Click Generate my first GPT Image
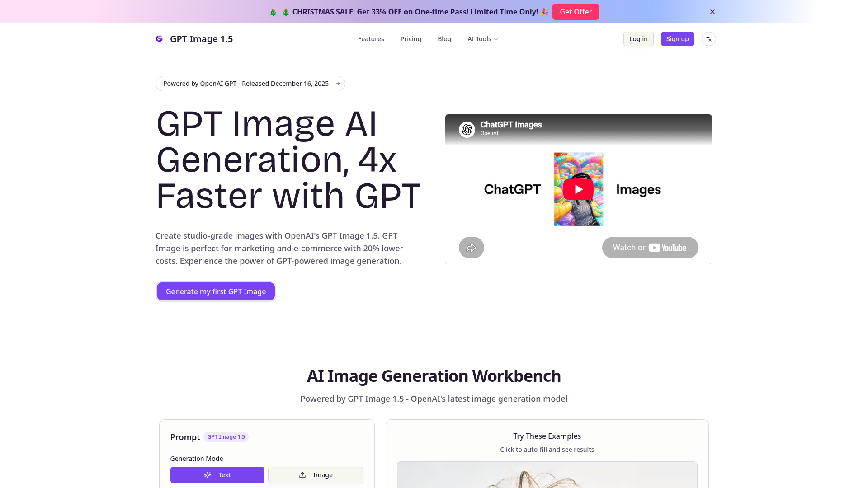The width and height of the screenshot is (868, 488). [216, 291]
